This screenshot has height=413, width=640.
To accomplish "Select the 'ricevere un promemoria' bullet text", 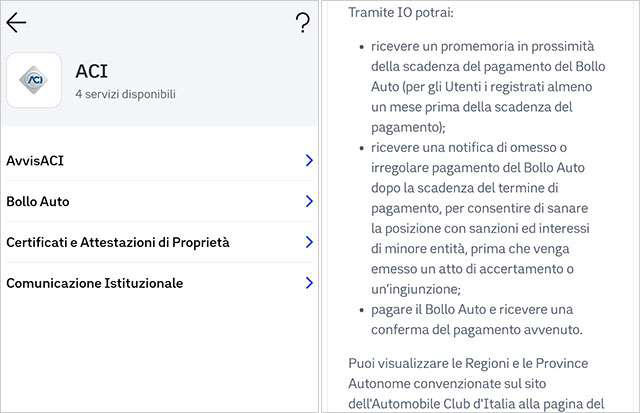I will [x=488, y=87].
